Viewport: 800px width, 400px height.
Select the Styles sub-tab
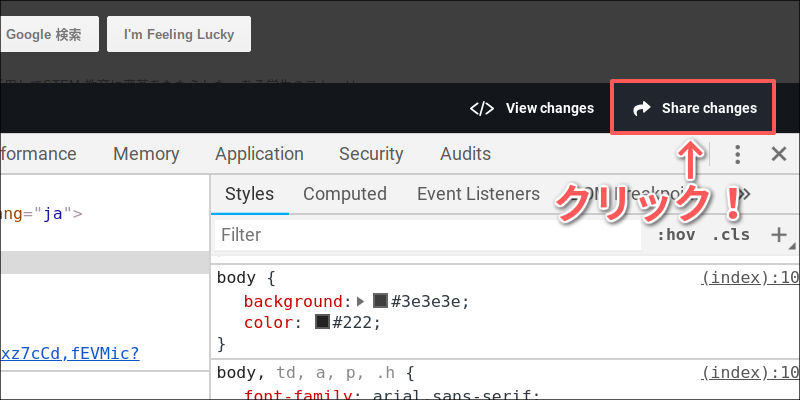pyautogui.click(x=249, y=194)
